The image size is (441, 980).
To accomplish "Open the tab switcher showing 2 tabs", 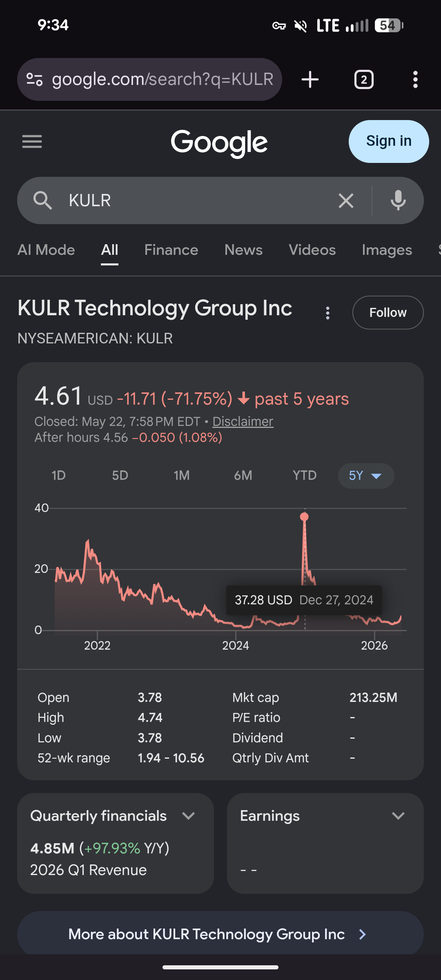I will [x=364, y=79].
